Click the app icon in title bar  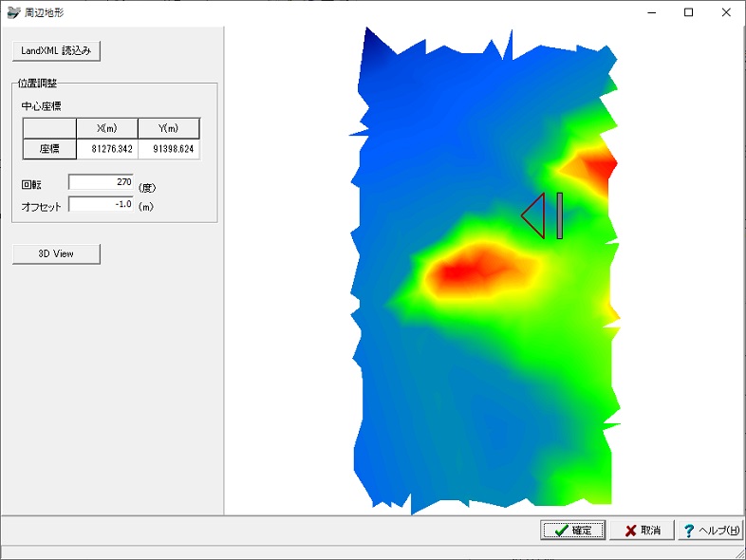(13, 12)
